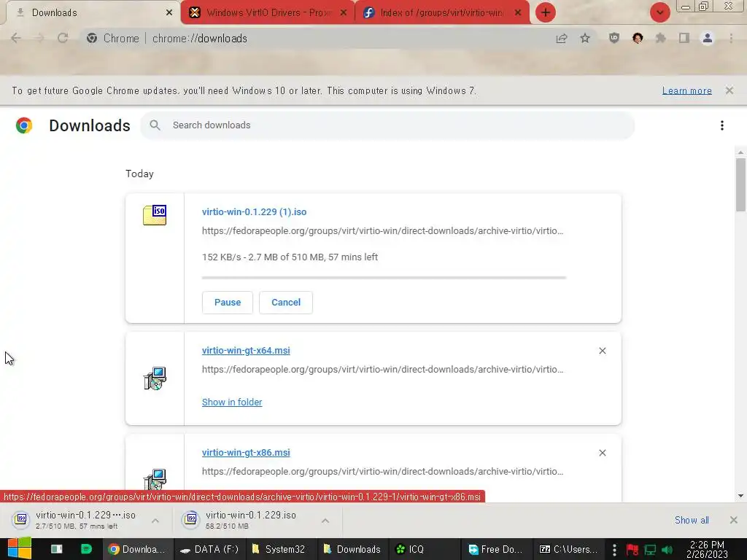Show virtio-win-gt-x64.msi in folder

point(231,402)
